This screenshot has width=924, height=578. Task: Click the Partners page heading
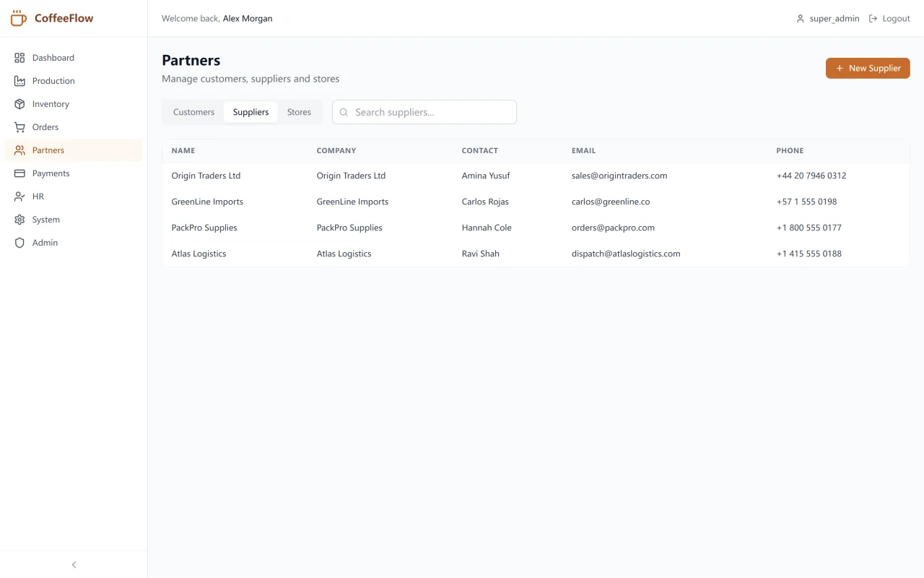[x=191, y=61]
